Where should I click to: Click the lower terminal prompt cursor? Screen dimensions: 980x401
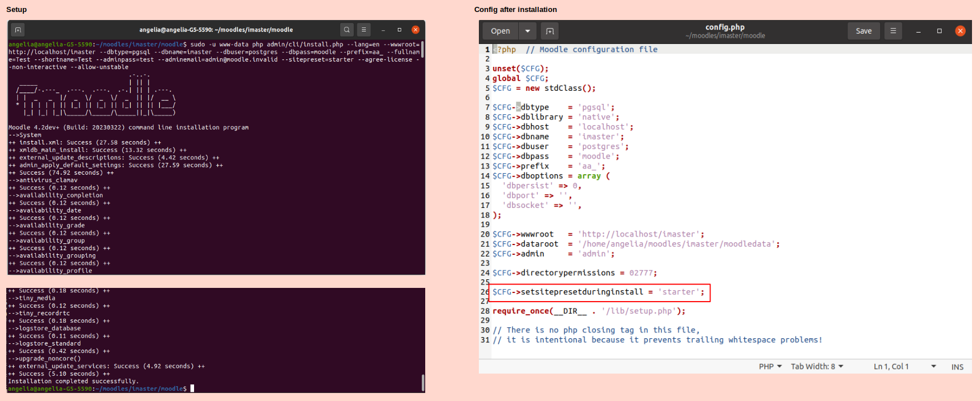click(x=192, y=388)
